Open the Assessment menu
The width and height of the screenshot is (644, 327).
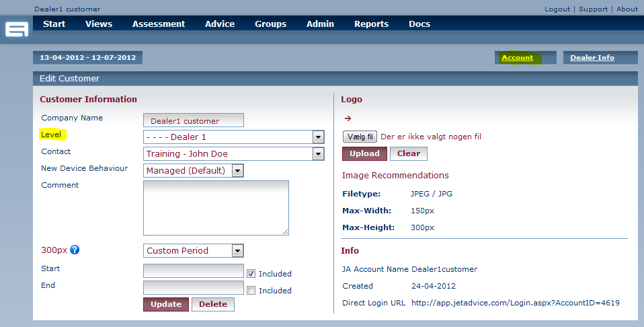point(158,24)
